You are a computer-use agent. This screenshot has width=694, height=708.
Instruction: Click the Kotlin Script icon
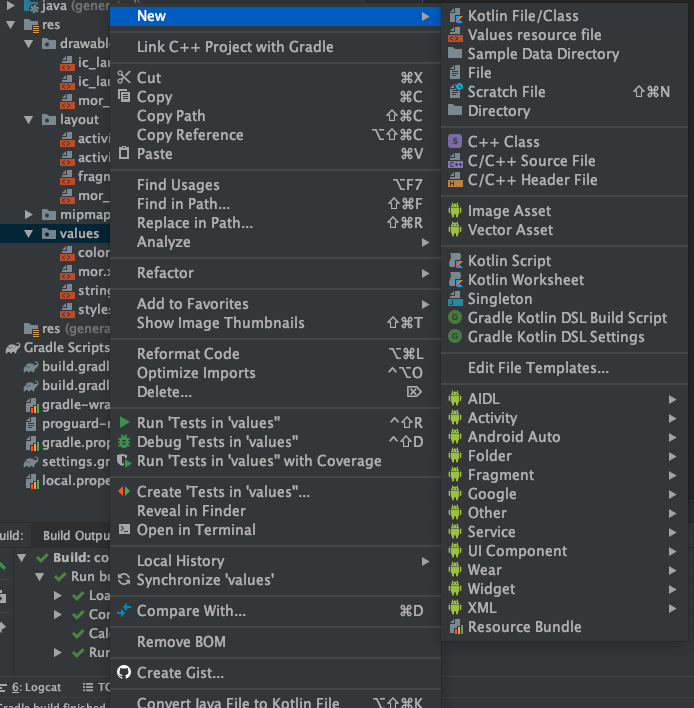456,261
